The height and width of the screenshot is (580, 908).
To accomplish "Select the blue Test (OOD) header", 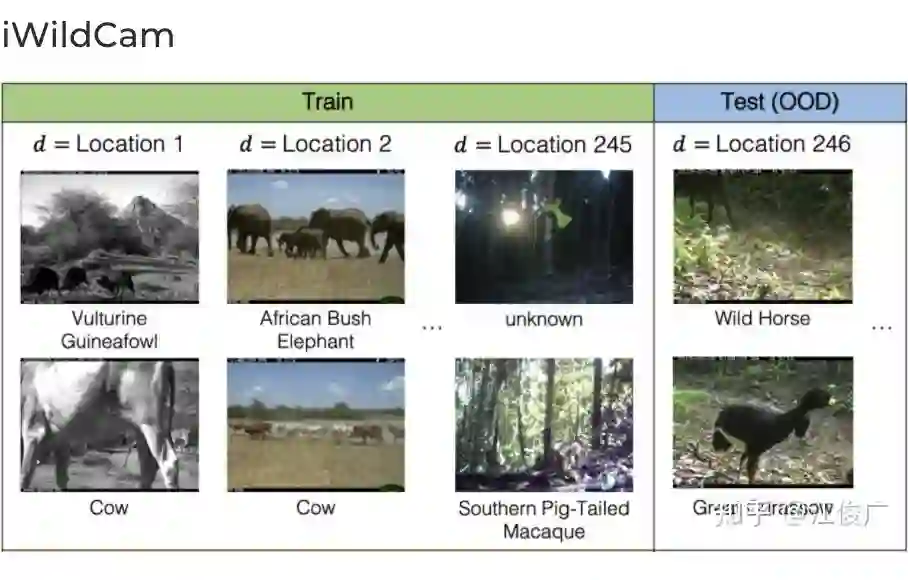I will coord(780,102).
